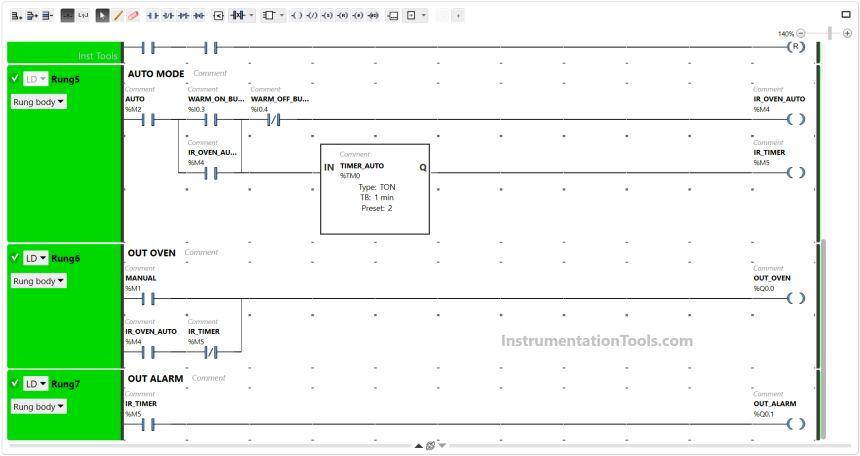The image size is (860, 456).
Task: Insert a function block element
Action: [x=269, y=16]
